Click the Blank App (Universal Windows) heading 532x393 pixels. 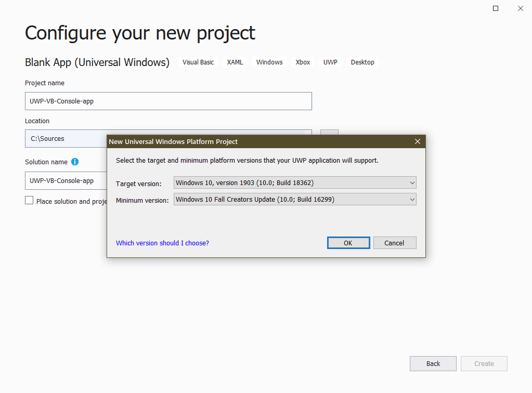(97, 62)
